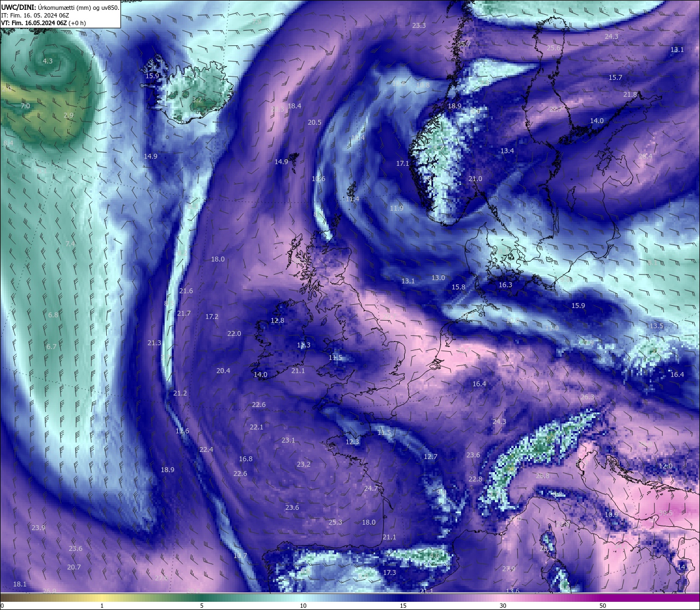Screen dimensions: 700x610
Task: Click the map value 12.7
Action: pyautogui.click(x=430, y=456)
